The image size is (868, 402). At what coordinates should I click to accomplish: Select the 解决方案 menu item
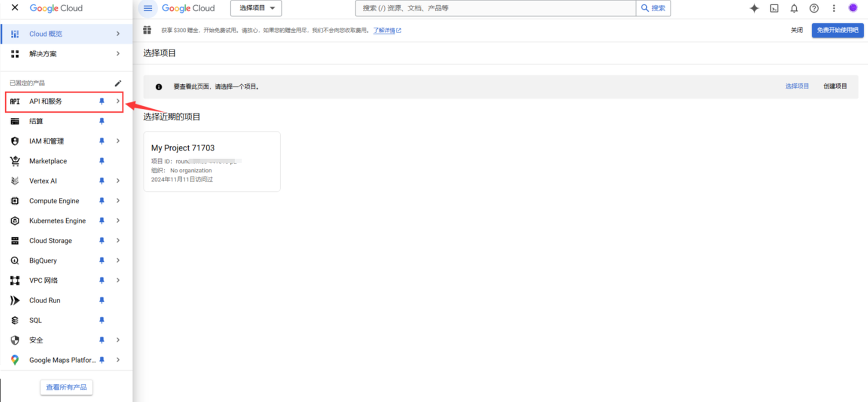66,54
